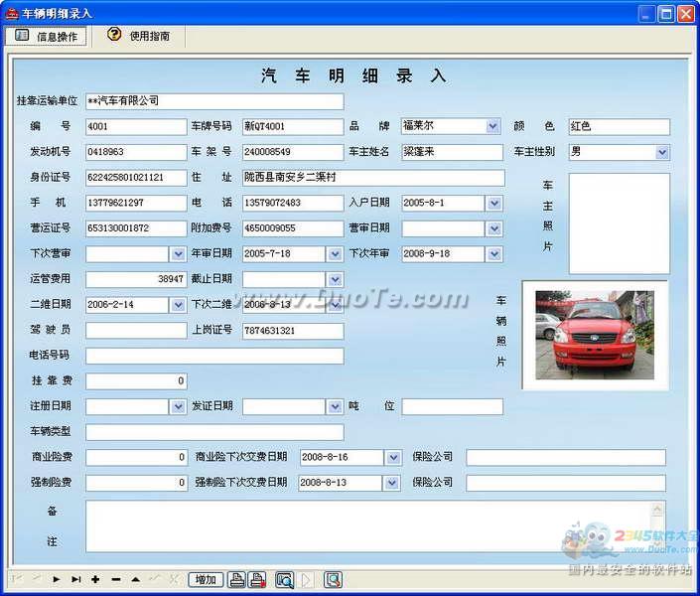The height and width of the screenshot is (596, 700).
Task: Click the printer icon with red mark
Action: [x=257, y=579]
